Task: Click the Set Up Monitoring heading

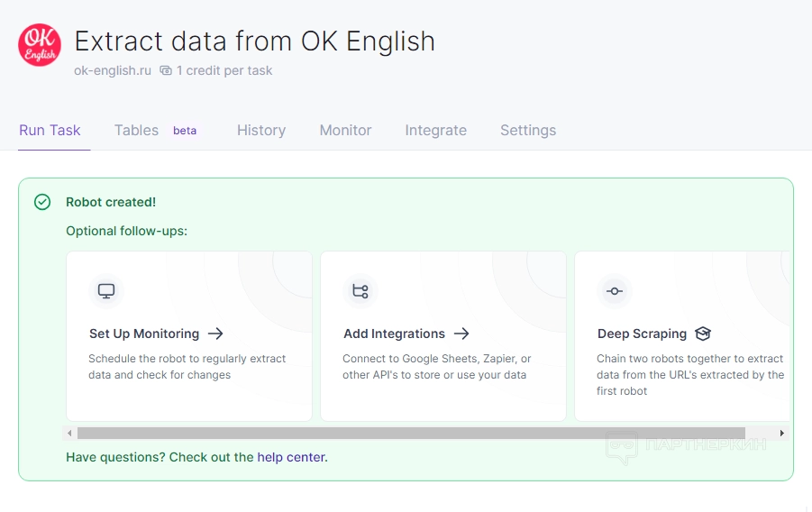Action: (x=144, y=334)
